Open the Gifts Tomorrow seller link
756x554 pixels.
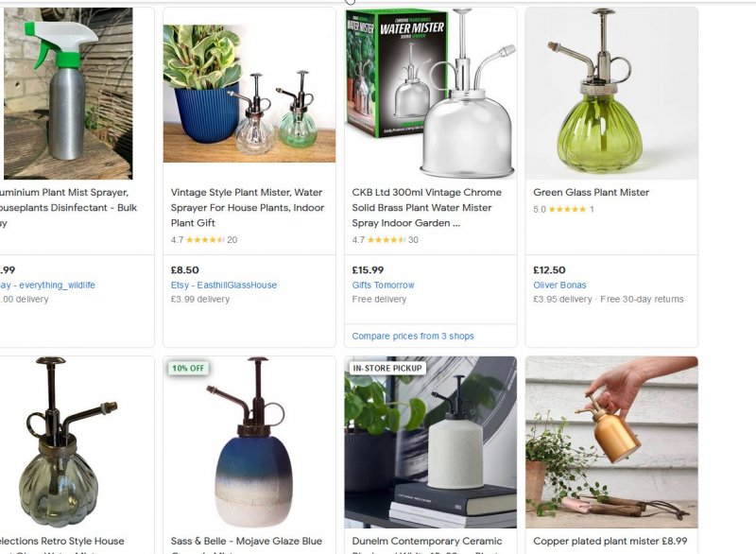[x=383, y=285]
